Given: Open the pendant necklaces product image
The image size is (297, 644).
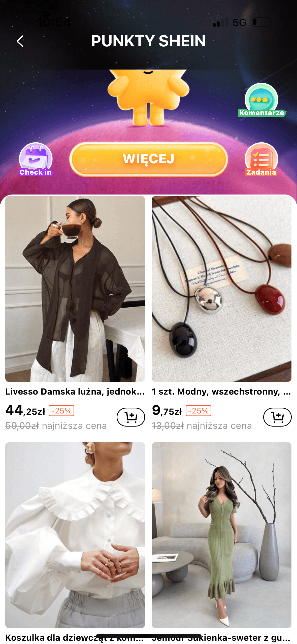Looking at the screenshot, I should tap(221, 289).
